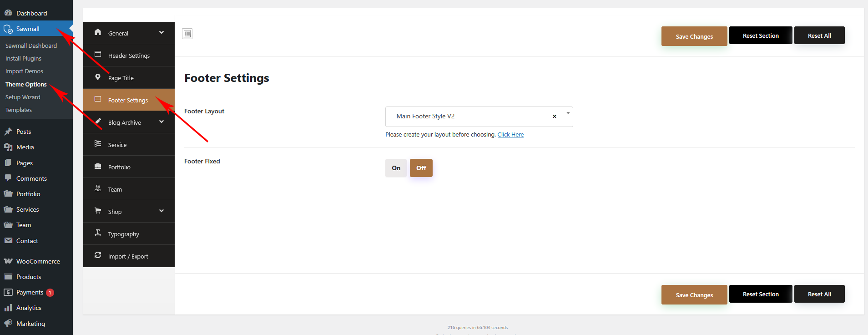Open Import Demos submenu item
Image resolution: width=868 pixels, height=335 pixels.
(24, 71)
